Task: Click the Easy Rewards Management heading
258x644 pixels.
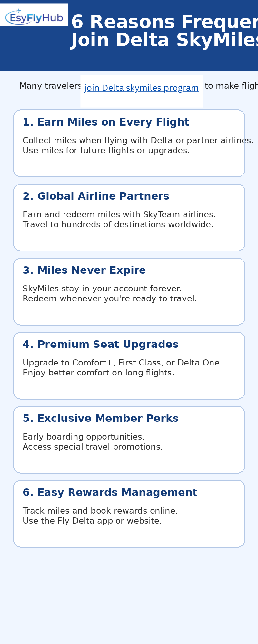Action: [110, 493]
